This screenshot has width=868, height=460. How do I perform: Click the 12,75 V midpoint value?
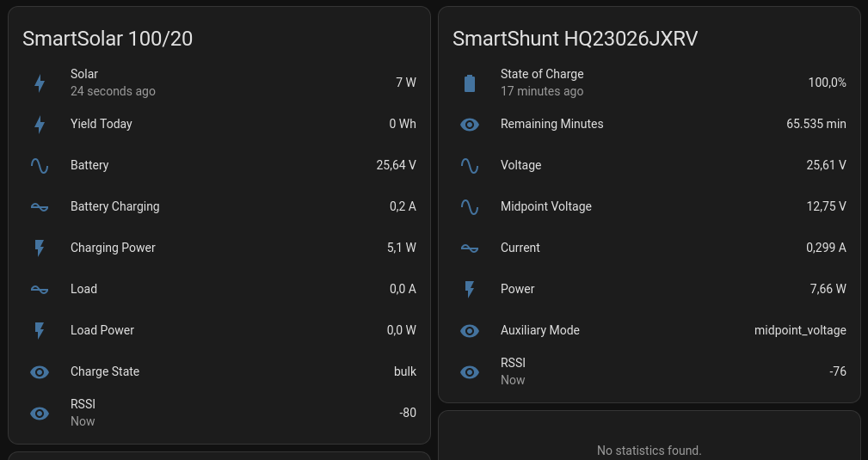click(x=826, y=205)
